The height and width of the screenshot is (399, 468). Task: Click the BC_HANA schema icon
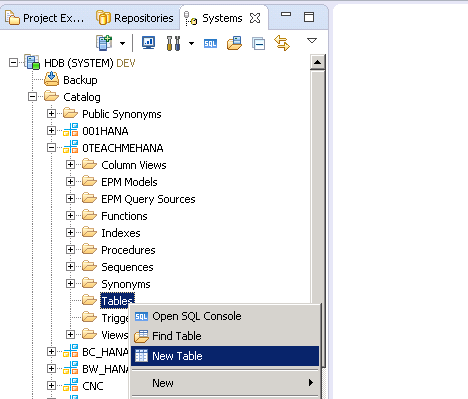pyautogui.click(x=71, y=351)
